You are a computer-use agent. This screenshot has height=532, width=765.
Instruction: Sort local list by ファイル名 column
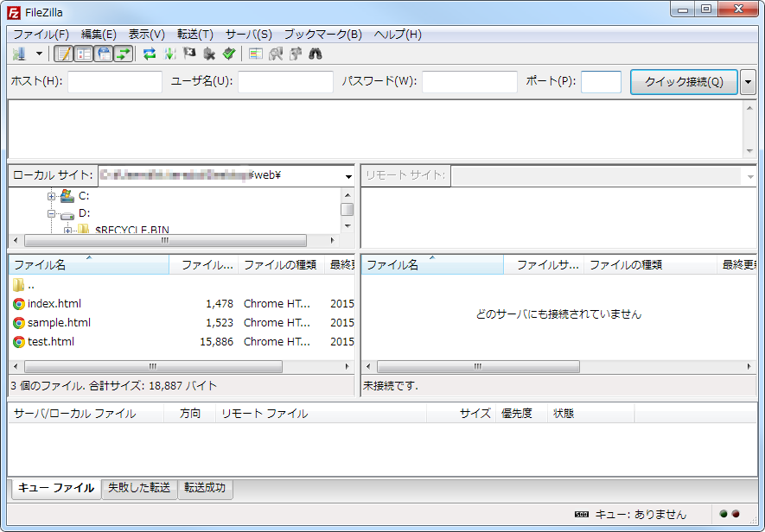pos(89,265)
